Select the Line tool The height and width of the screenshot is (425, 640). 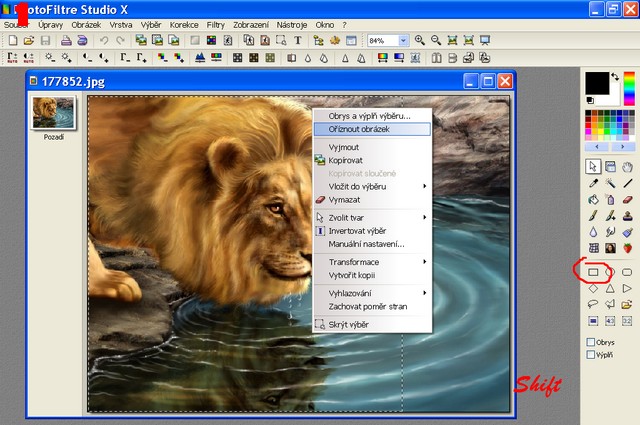(x=627, y=183)
